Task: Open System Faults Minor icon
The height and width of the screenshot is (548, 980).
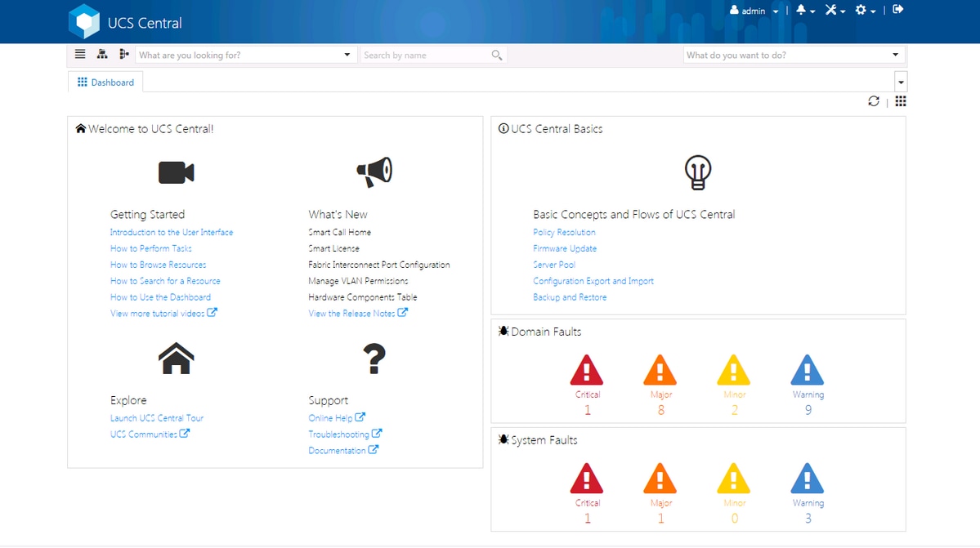Action: pyautogui.click(x=734, y=478)
